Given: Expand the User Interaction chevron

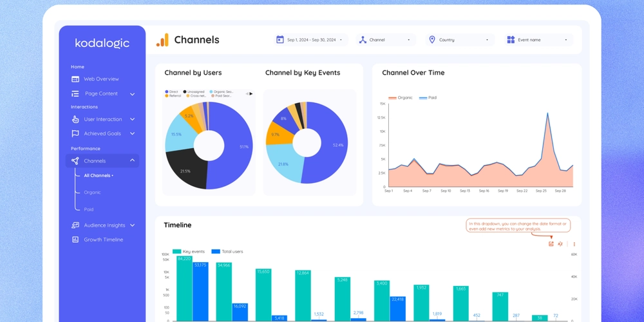Looking at the screenshot, I should click(132, 119).
